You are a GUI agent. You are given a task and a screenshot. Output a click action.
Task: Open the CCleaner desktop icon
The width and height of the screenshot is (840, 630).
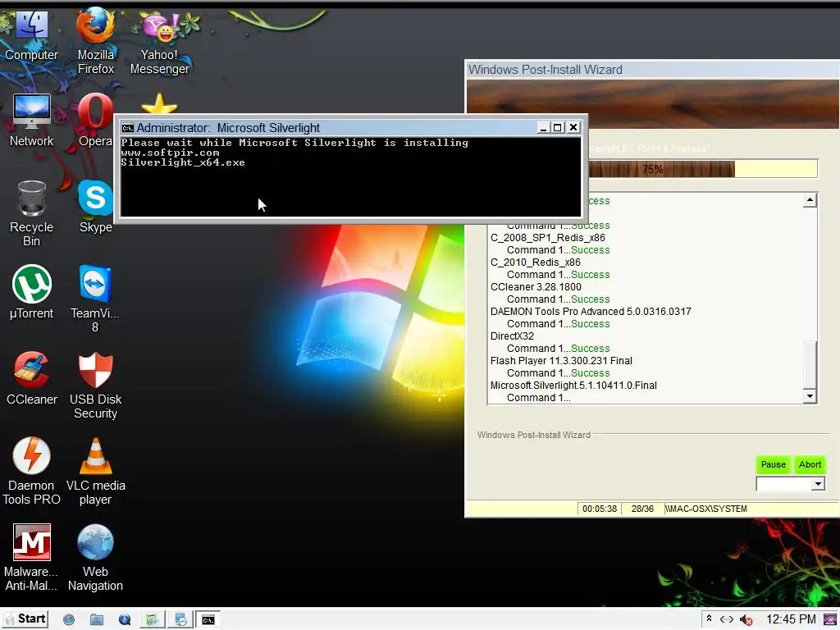click(x=32, y=378)
